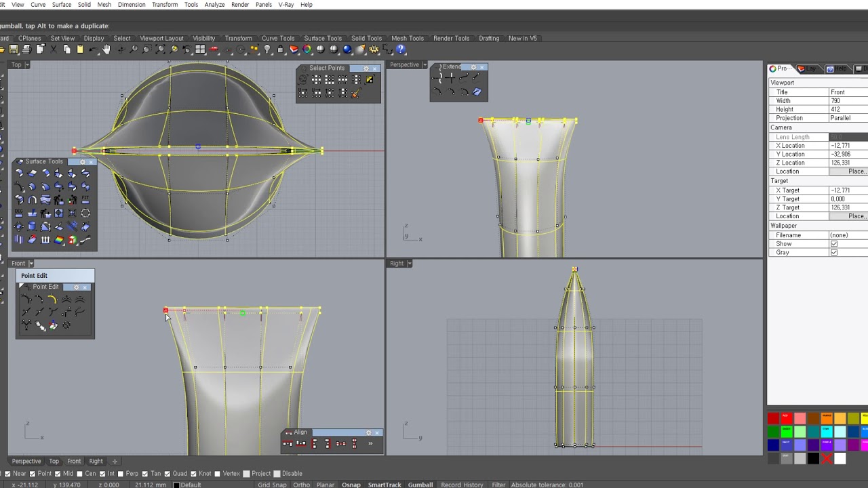Click the padlock Lock objects icon
The image size is (868, 488).
(x=280, y=49)
